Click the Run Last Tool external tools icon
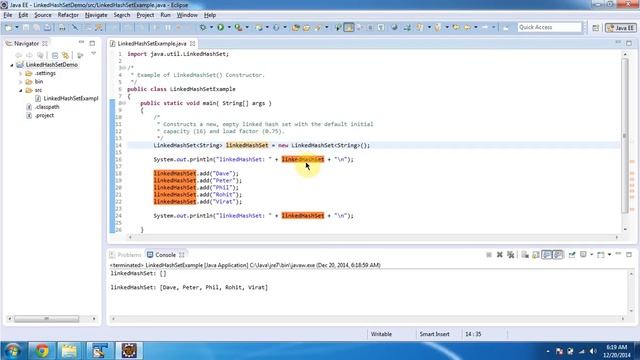640x360 pixels. pos(238,27)
